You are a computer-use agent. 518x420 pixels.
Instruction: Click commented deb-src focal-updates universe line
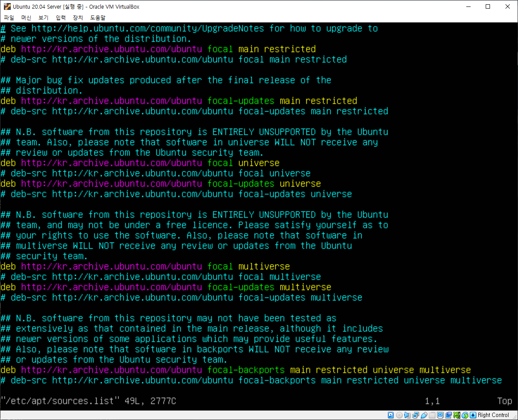pyautogui.click(x=176, y=194)
